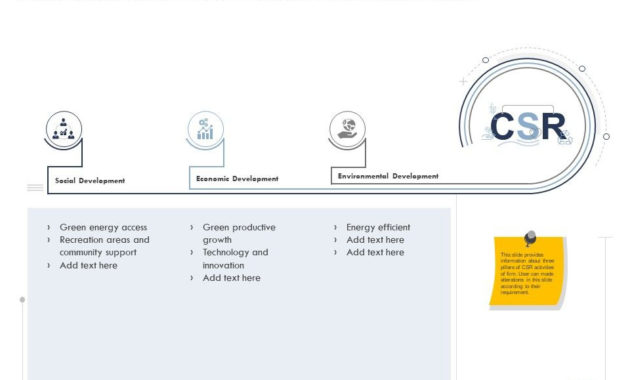Click 'Add text here' under Social Development
630x380 pixels.
(x=88, y=266)
